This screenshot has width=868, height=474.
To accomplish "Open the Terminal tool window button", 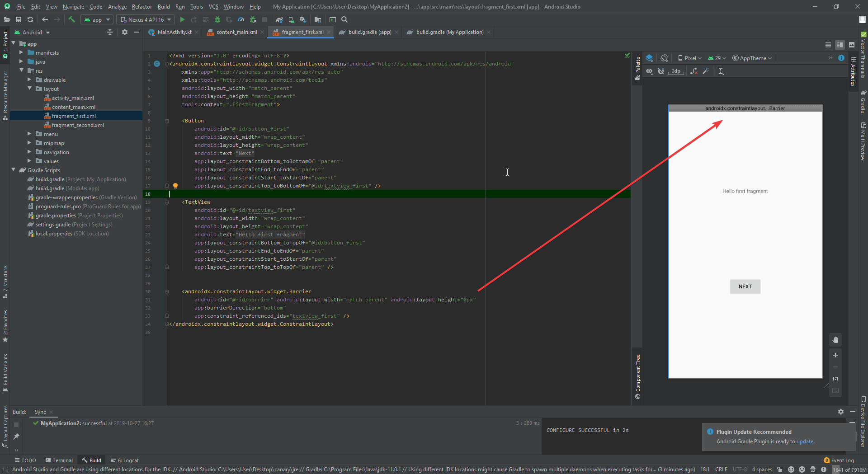I will [59, 460].
